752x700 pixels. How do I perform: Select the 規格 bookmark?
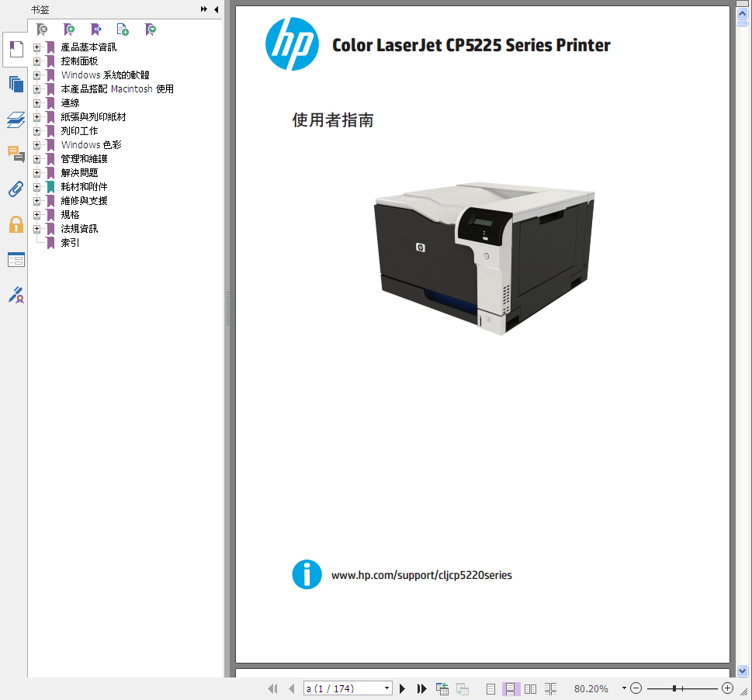70,215
